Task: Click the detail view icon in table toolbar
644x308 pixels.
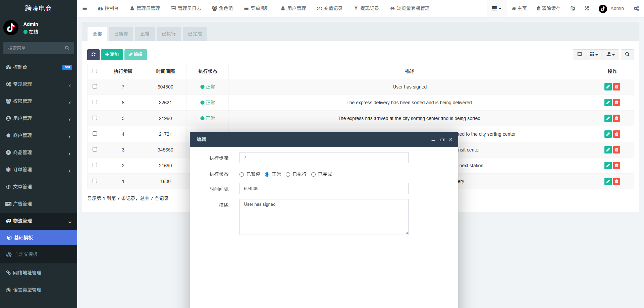Action: [579, 54]
